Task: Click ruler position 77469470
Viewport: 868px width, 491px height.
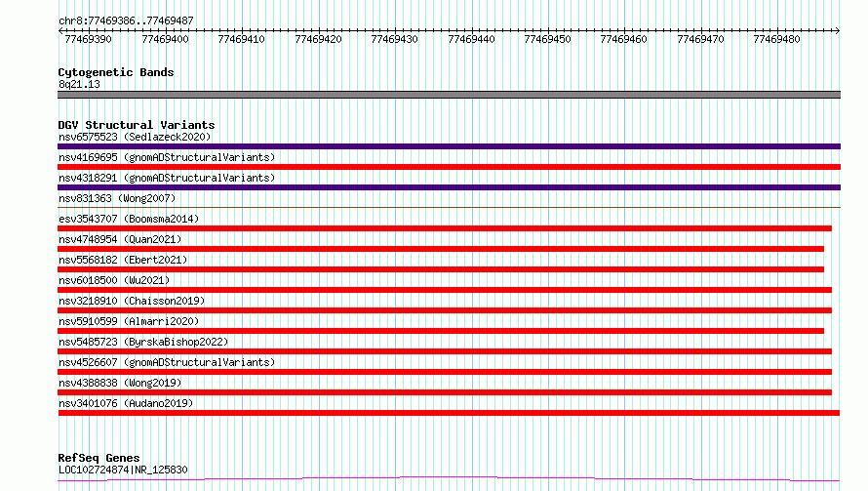Action: [701, 39]
